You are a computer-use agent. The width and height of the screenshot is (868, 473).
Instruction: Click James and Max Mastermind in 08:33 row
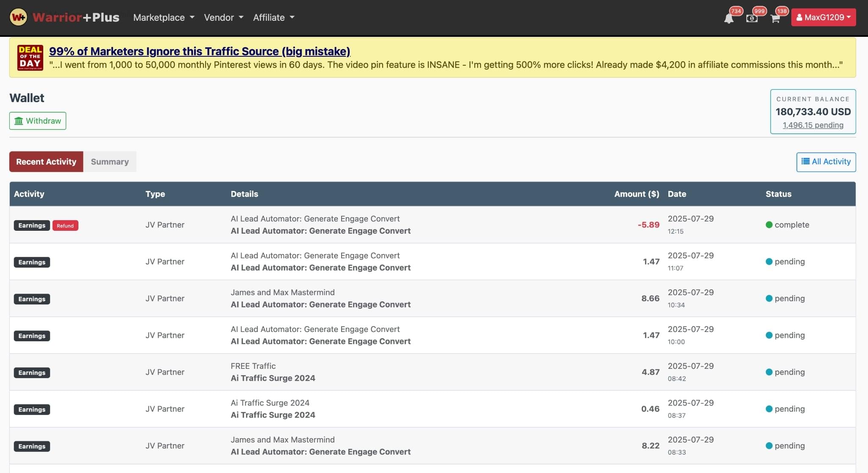(x=283, y=440)
